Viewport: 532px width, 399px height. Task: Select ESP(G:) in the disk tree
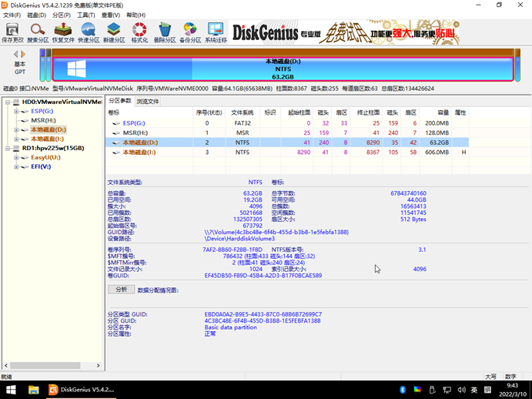point(42,111)
